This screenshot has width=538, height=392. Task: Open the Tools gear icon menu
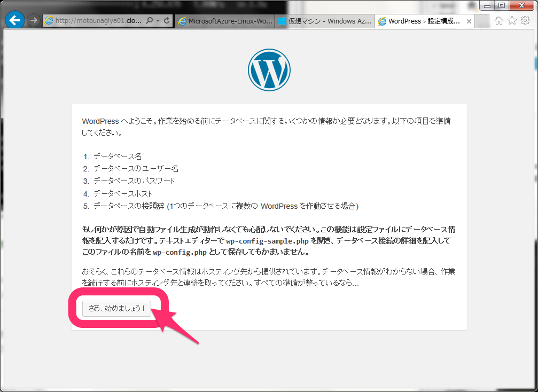coord(525,21)
